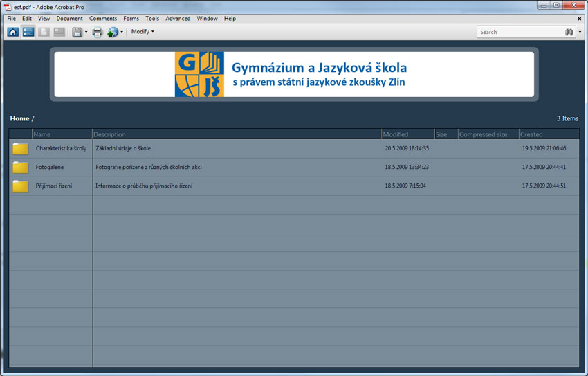Open the dropdown arrow beside globe icon
Viewport: 588px width, 376px height.
(x=122, y=32)
